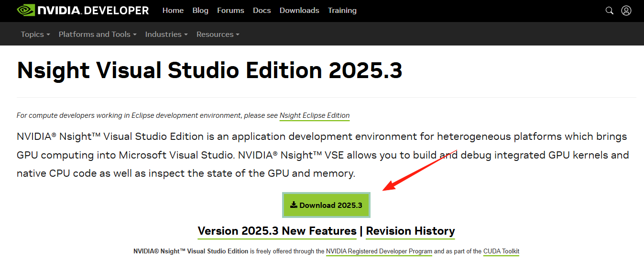The height and width of the screenshot is (262, 644).
Task: Open the user account icon
Action: (626, 11)
